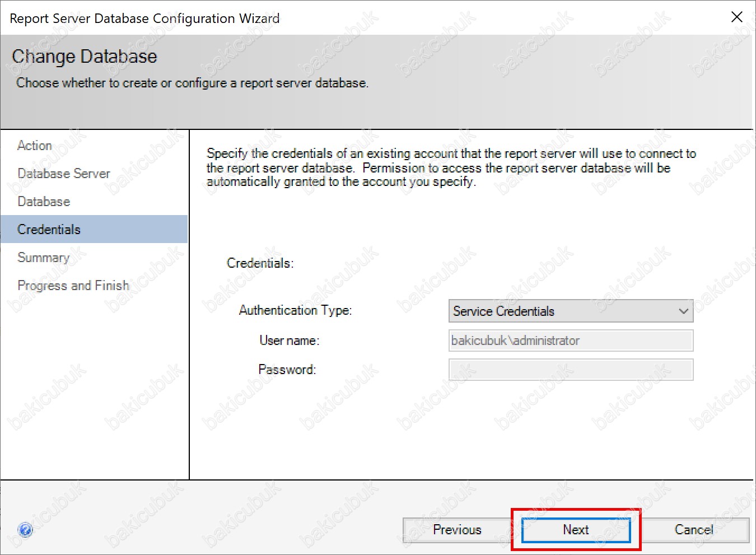Click the 'Choose whether to create' subtitle
This screenshot has height=555, width=756.
(x=192, y=83)
